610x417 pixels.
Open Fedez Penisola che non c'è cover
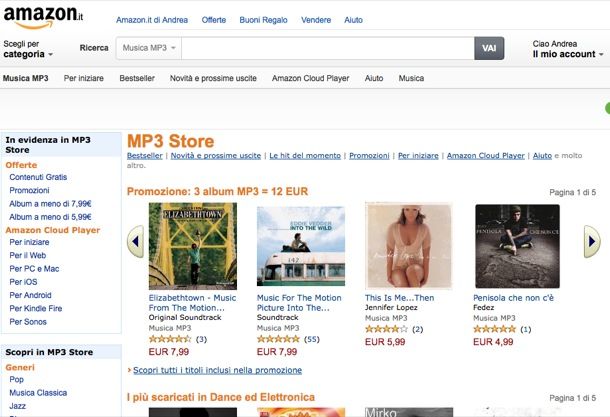(517, 246)
